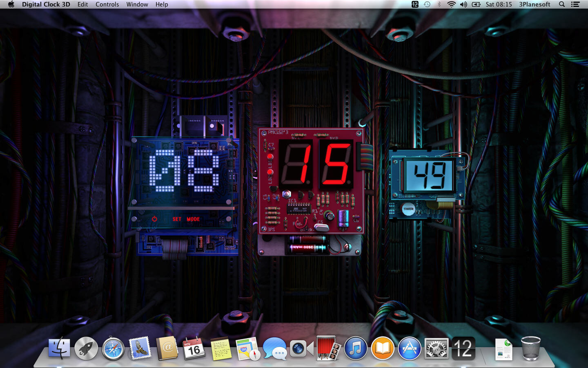This screenshot has width=588, height=368.
Task: Launch Digital Clock 12 icon in Dock
Action: click(x=463, y=349)
